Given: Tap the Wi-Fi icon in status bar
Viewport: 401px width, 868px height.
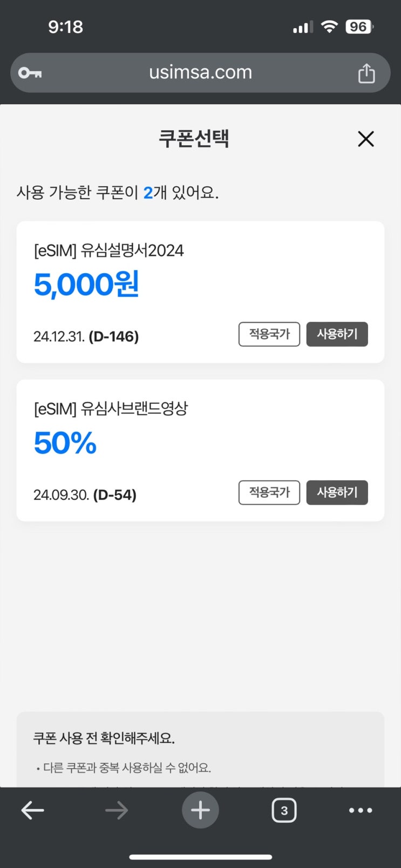Looking at the screenshot, I should pos(329,26).
